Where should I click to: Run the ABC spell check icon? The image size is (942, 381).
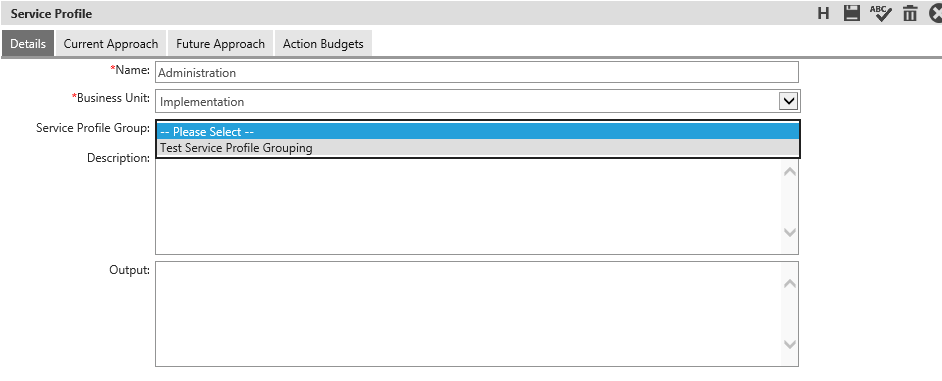[881, 13]
